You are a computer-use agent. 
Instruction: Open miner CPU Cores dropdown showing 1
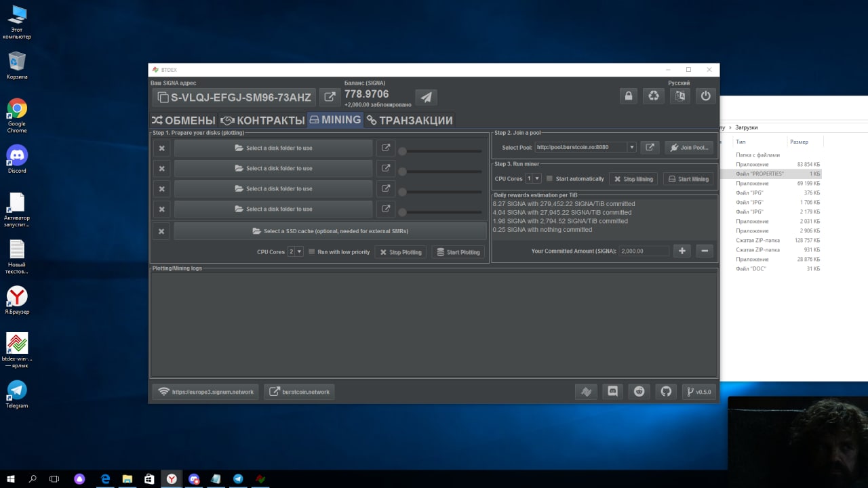[534, 178]
